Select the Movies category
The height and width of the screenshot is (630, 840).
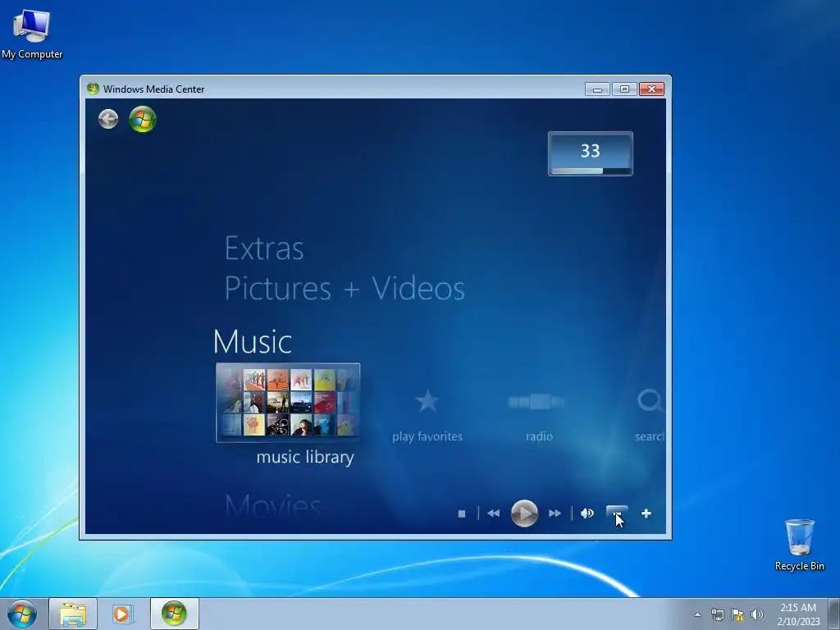pyautogui.click(x=273, y=505)
